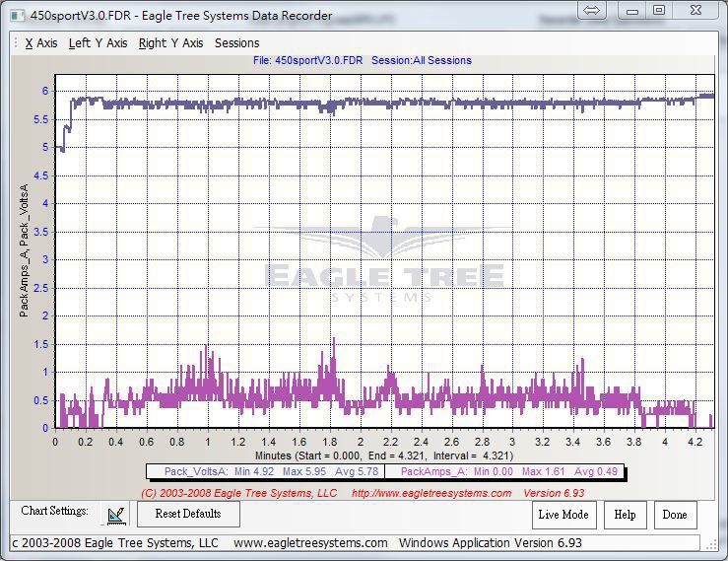This screenshot has height=561, width=728.
Task: Open the Sessions menu
Action: pyautogui.click(x=236, y=43)
